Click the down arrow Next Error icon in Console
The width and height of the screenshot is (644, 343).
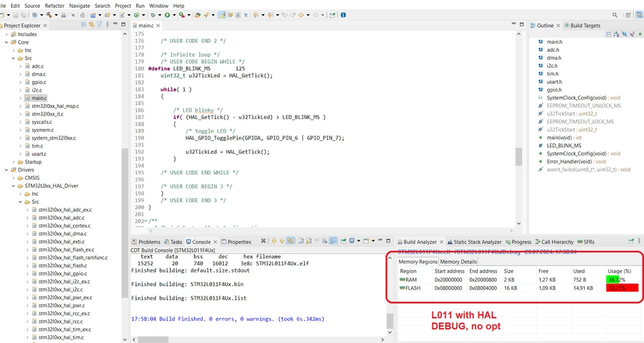(x=274, y=241)
